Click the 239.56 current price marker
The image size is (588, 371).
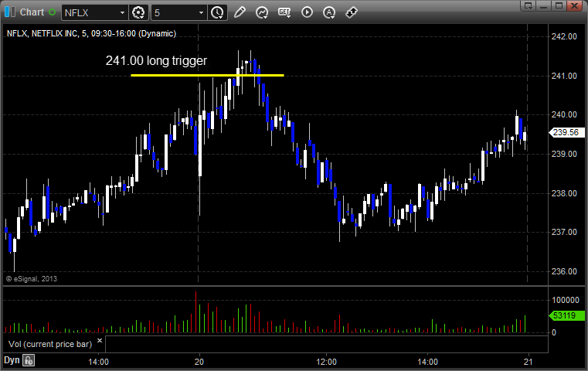pyautogui.click(x=566, y=132)
